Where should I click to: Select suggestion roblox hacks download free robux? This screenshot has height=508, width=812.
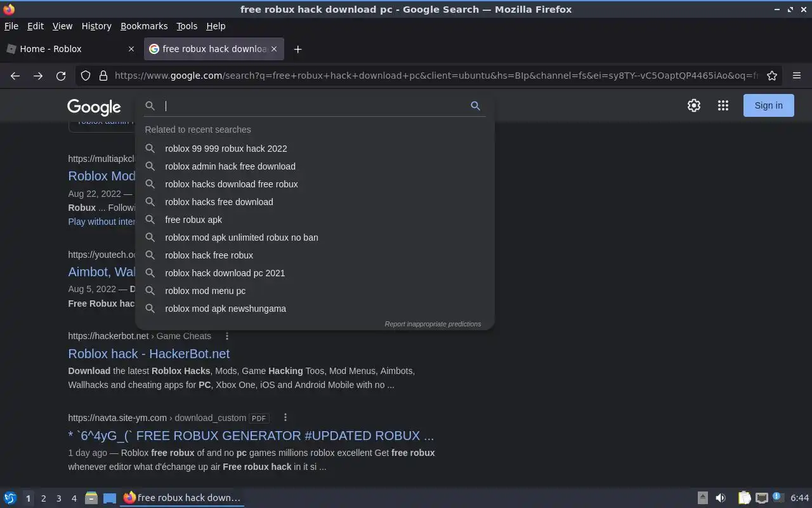click(315, 184)
